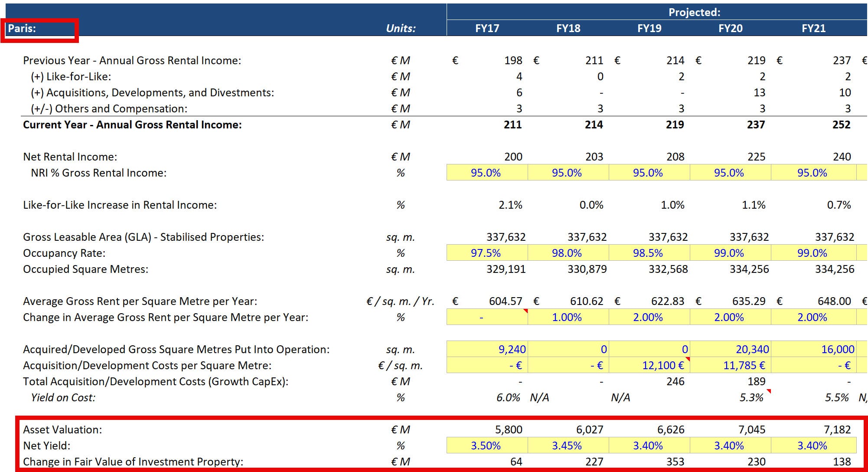Edit the FY18 NRI percentage input cell

568,172
